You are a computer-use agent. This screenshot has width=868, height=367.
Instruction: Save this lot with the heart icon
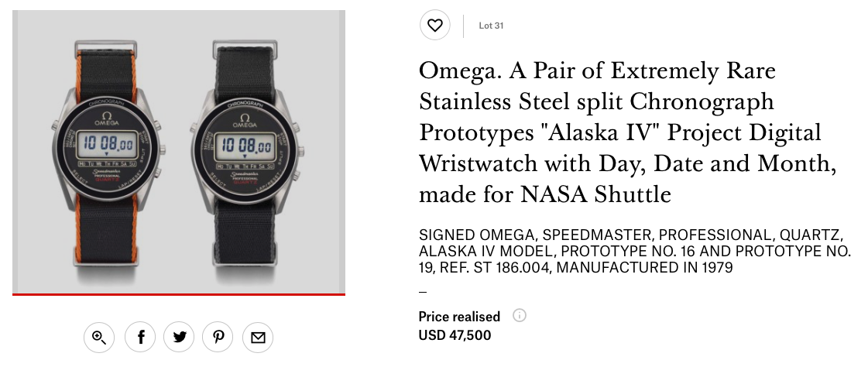point(434,26)
